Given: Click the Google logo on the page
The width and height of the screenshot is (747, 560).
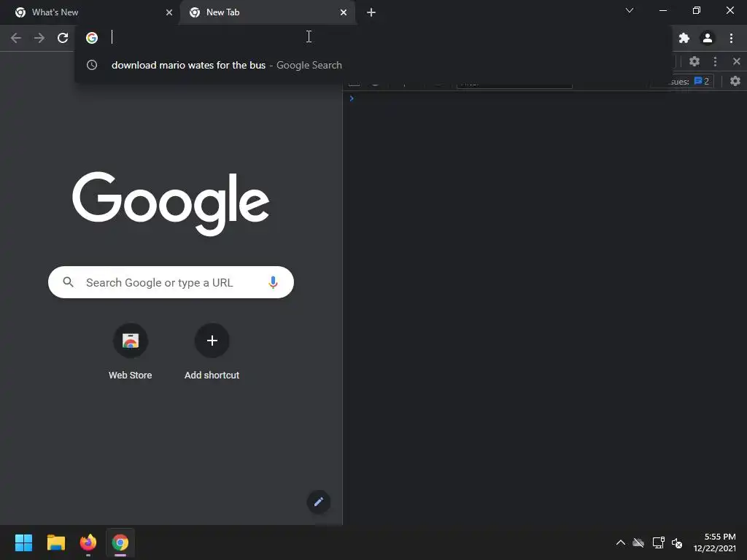Looking at the screenshot, I should tap(171, 204).
